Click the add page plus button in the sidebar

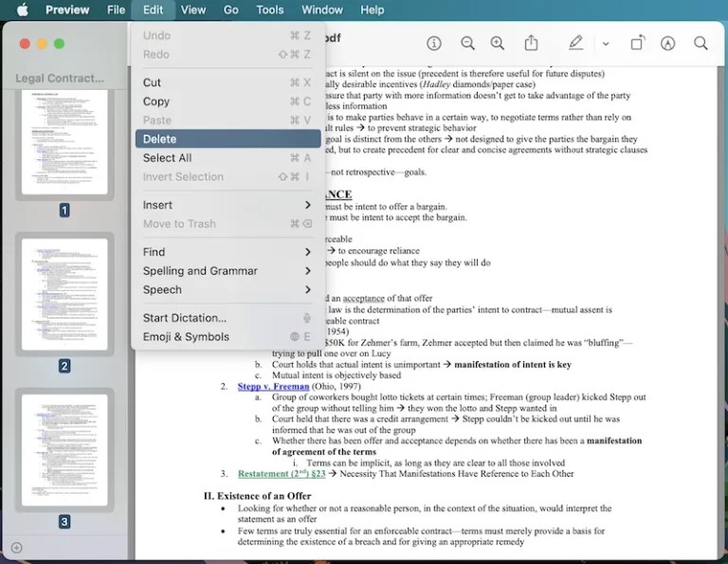pyautogui.click(x=16, y=548)
